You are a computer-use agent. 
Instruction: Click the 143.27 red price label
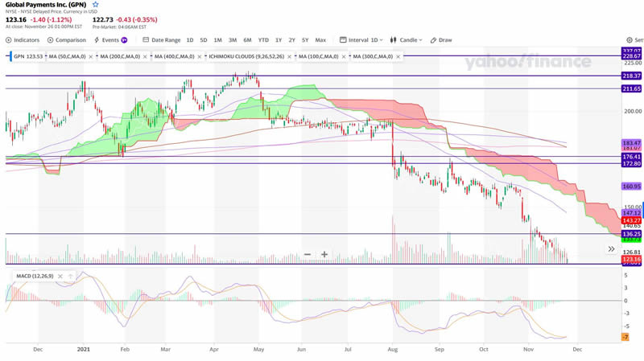point(631,220)
